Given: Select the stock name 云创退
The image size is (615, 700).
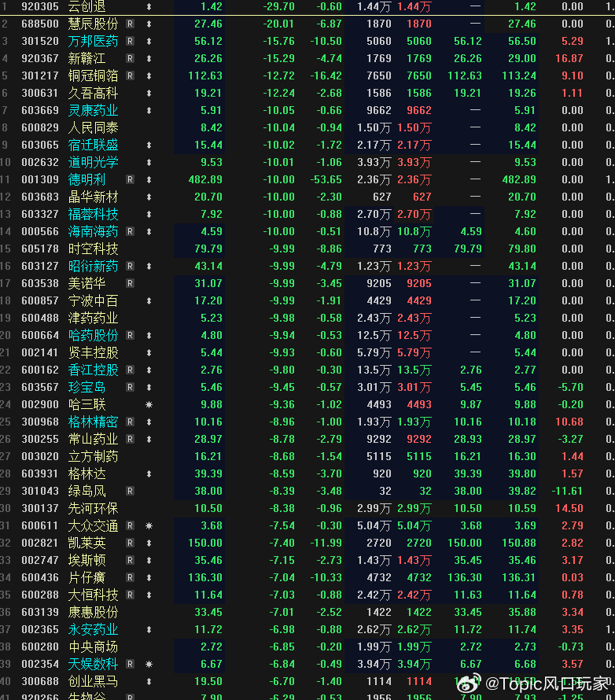Looking at the screenshot, I should pyautogui.click(x=87, y=7).
